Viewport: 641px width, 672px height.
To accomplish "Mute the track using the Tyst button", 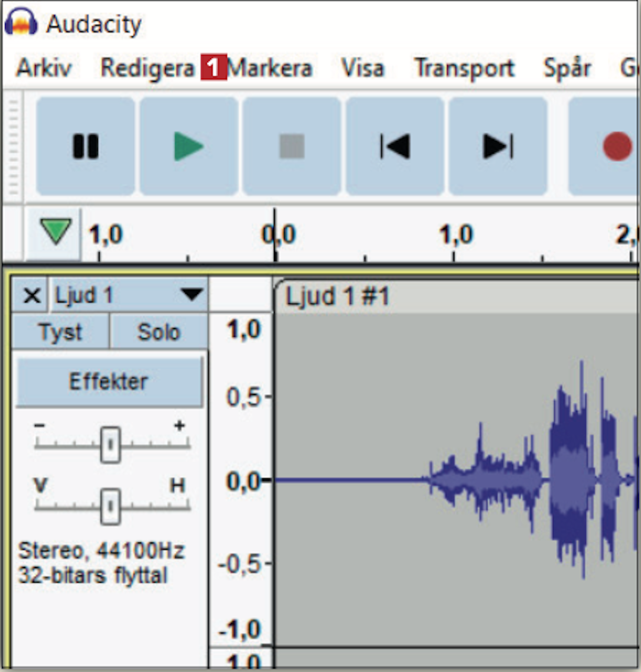I will point(61,332).
